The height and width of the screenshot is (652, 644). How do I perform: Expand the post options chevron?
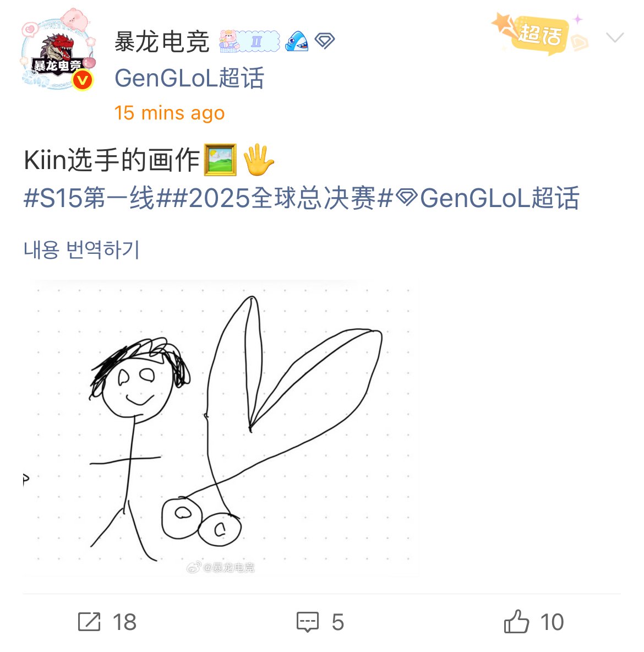[614, 37]
